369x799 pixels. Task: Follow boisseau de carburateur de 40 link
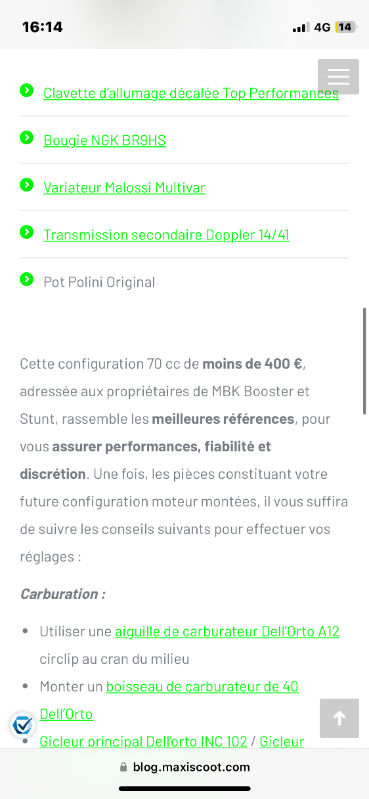pos(202,687)
